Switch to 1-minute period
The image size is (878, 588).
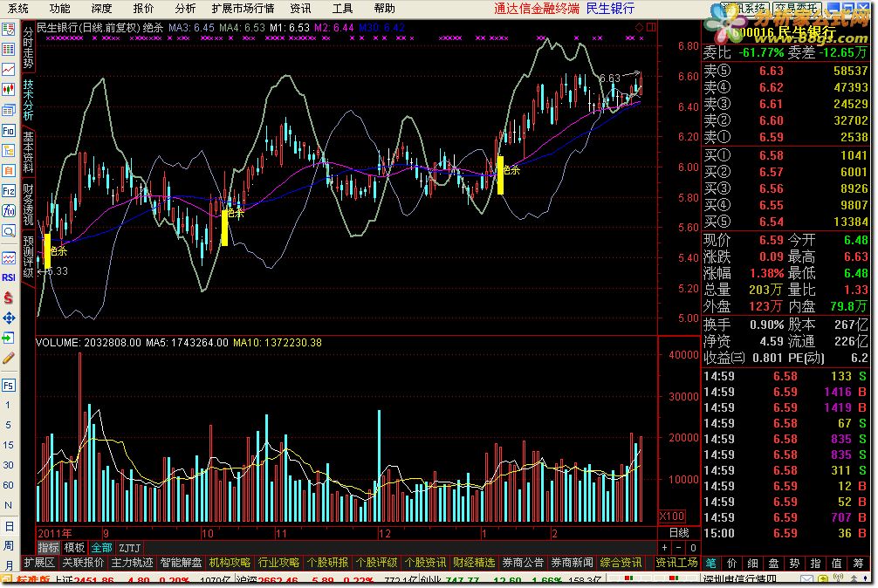[9, 405]
